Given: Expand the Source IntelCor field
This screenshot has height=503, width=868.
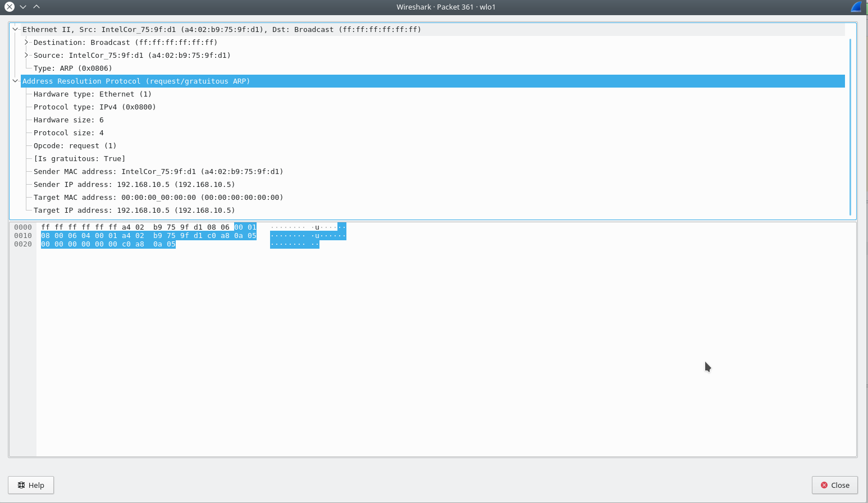Looking at the screenshot, I should 26,55.
